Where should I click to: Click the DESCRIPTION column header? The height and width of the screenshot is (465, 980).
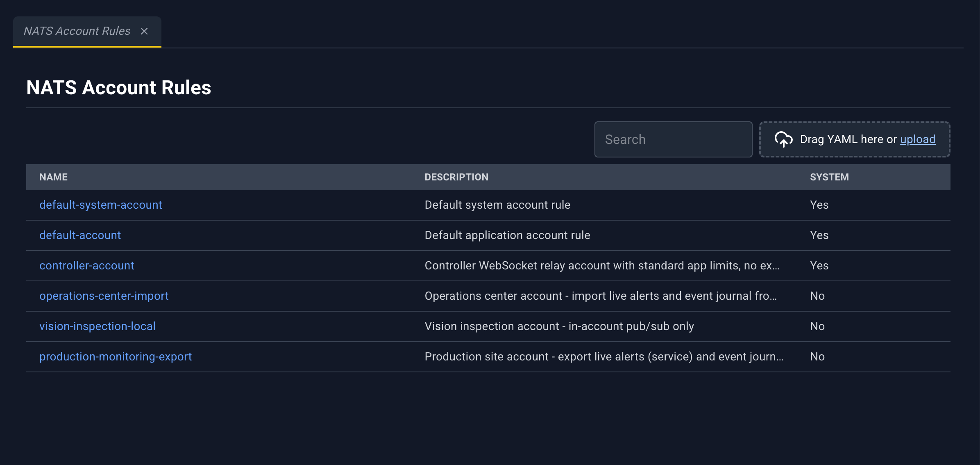click(x=456, y=177)
